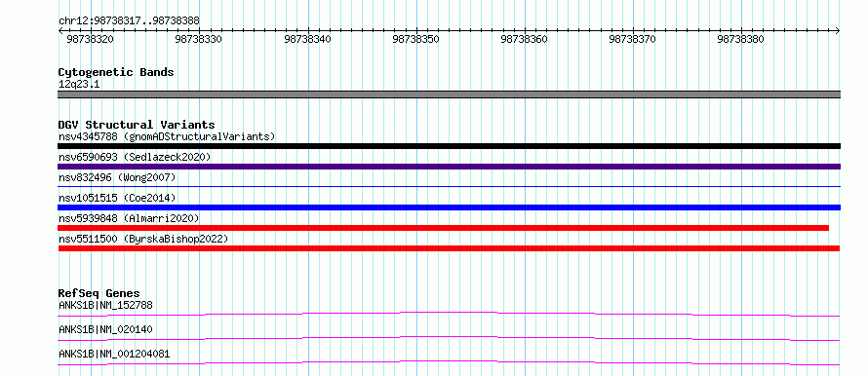
Task: Click the red nsv5511500 variant bar
Action: (449, 248)
